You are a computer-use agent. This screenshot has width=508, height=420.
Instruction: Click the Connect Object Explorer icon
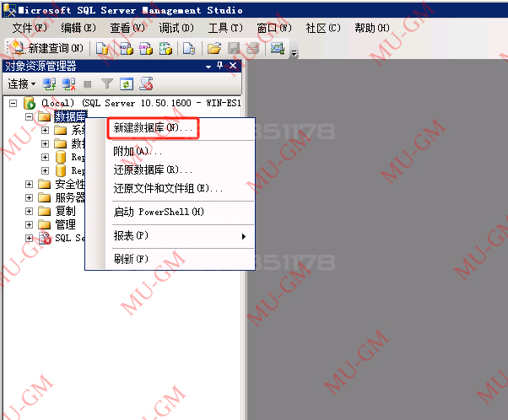49,84
